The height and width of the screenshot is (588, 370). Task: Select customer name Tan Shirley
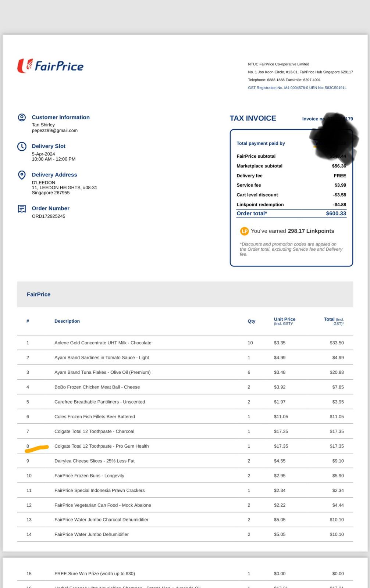(43, 125)
